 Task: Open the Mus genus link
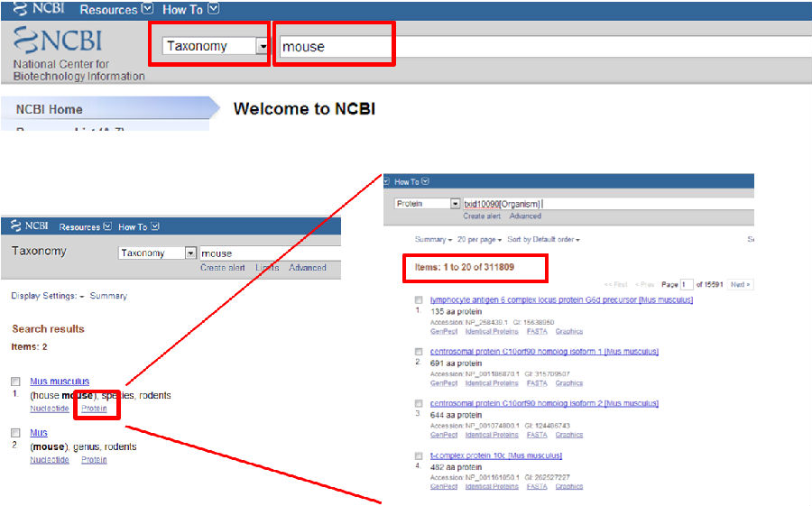pyautogui.click(x=38, y=432)
